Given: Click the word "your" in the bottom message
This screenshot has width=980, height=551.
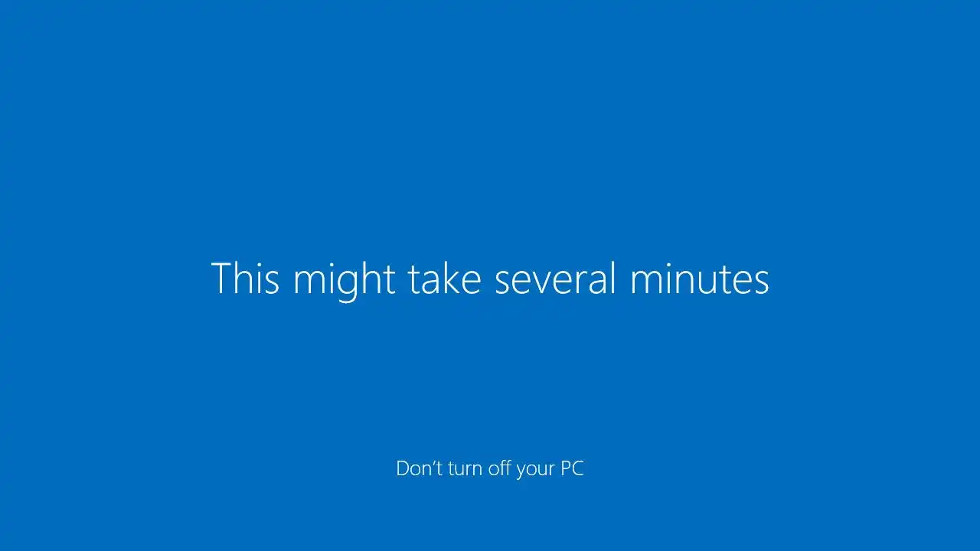Looking at the screenshot, I should [x=536, y=471].
